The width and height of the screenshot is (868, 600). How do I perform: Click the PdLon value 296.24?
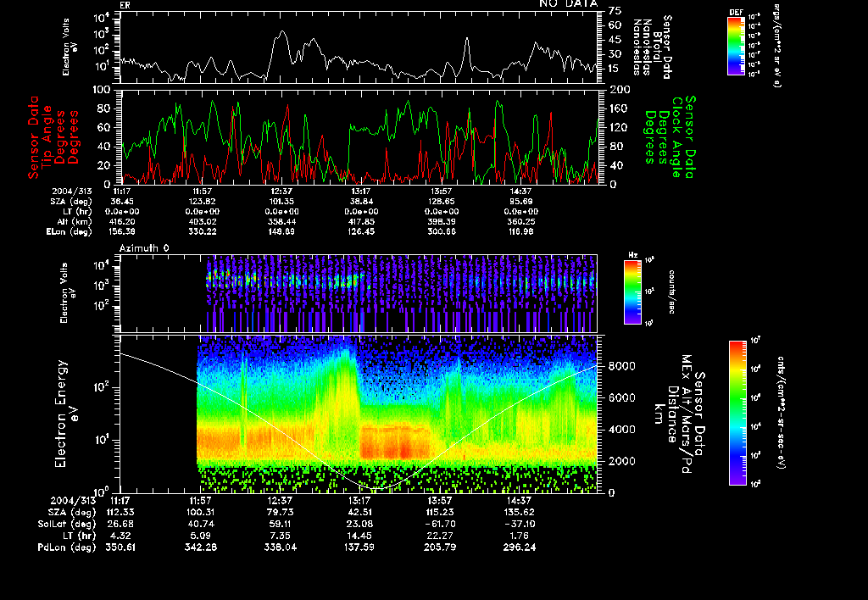pos(519,547)
